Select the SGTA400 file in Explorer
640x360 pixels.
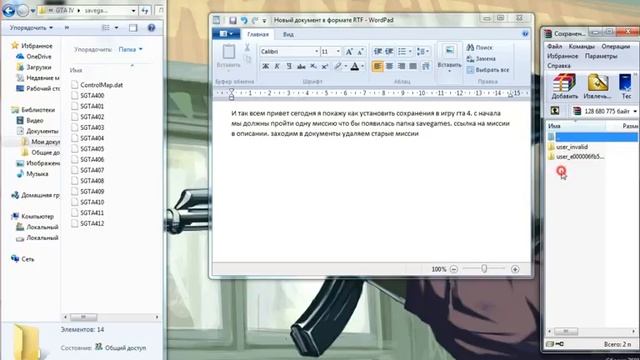(88, 96)
